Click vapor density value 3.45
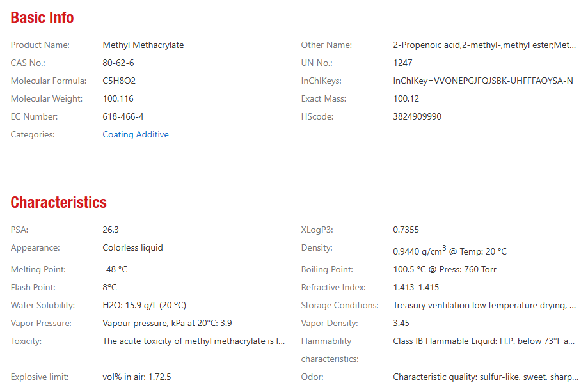The height and width of the screenshot is (392, 588). click(401, 324)
